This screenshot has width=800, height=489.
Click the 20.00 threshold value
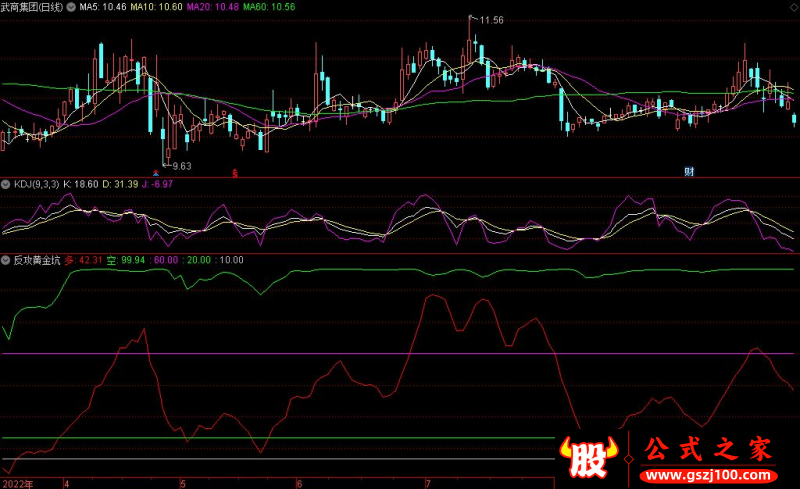pyautogui.click(x=198, y=260)
